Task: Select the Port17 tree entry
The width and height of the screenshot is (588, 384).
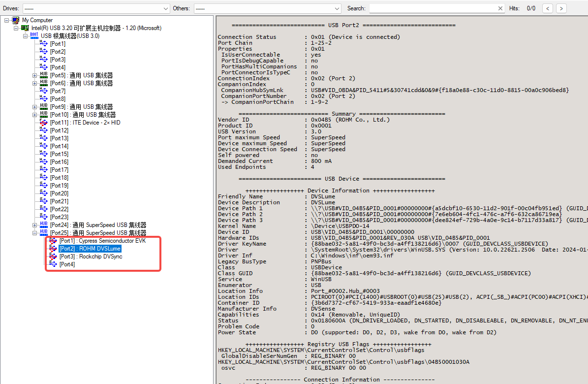Action: coord(59,170)
